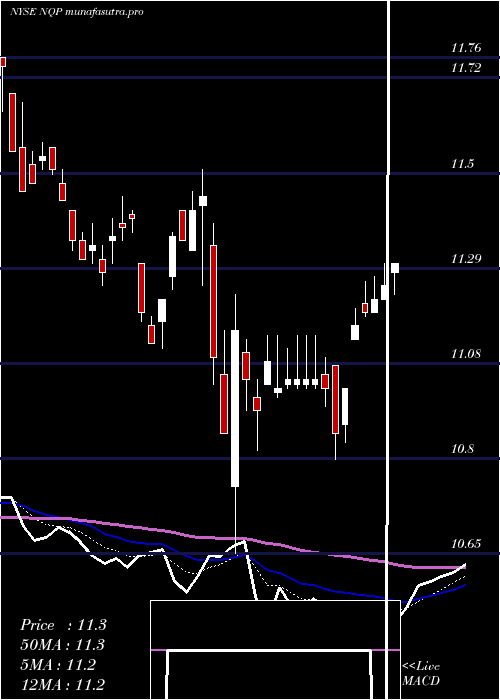Click the 11.5 price level label

462,164
